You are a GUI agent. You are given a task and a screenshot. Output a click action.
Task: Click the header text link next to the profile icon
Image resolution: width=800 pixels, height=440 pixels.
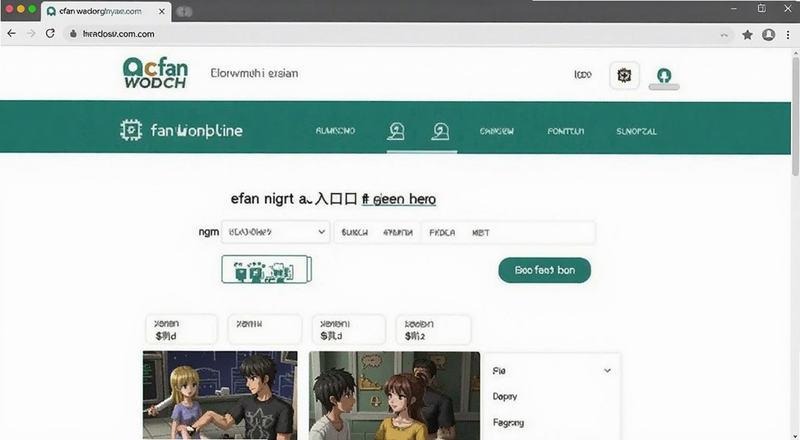(x=583, y=75)
